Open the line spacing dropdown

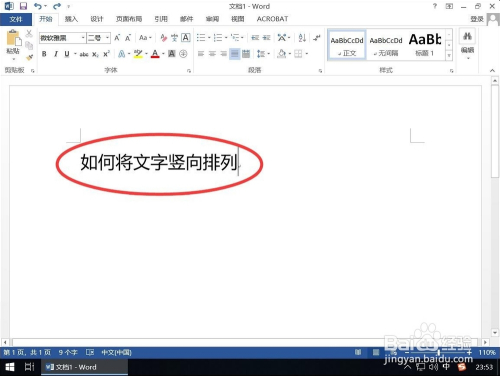coord(269,54)
